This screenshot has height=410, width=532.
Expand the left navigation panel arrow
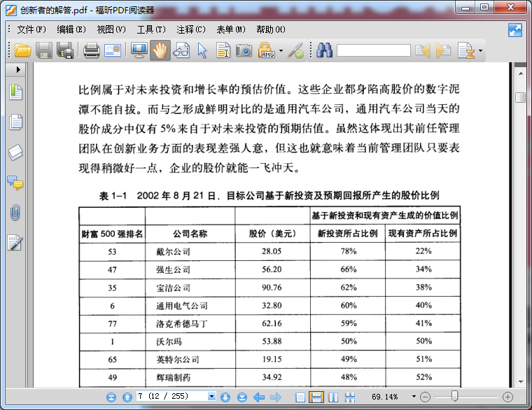click(x=18, y=70)
